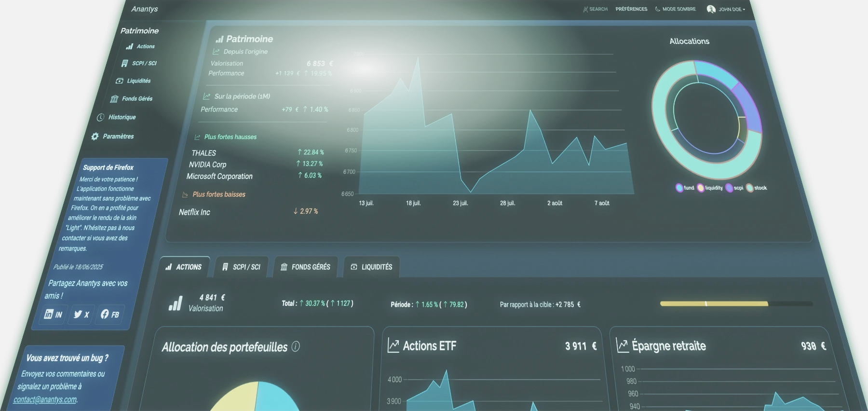Viewport: 868px width, 411px height.
Task: Click the LinkedIn share icon
Action: pos(53,315)
